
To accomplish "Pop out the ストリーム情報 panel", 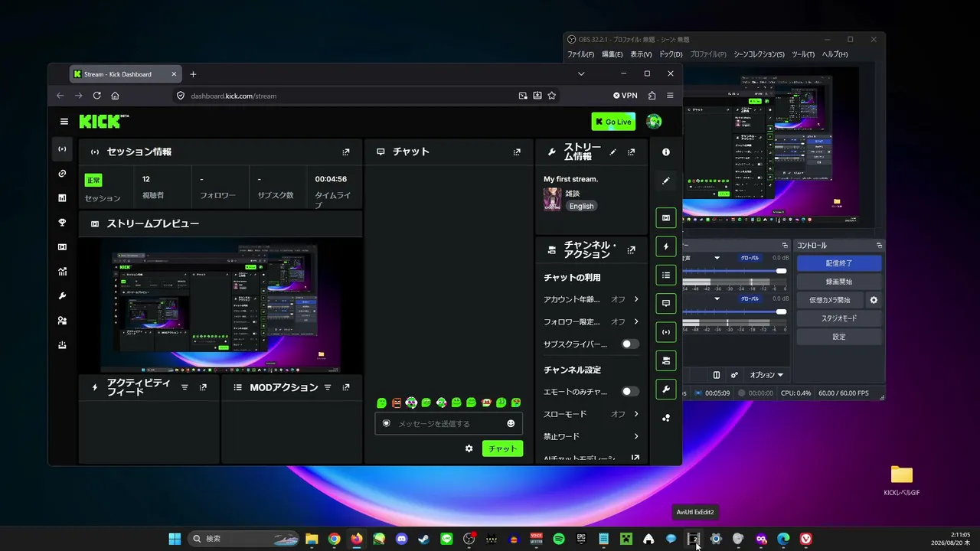I will (x=631, y=152).
